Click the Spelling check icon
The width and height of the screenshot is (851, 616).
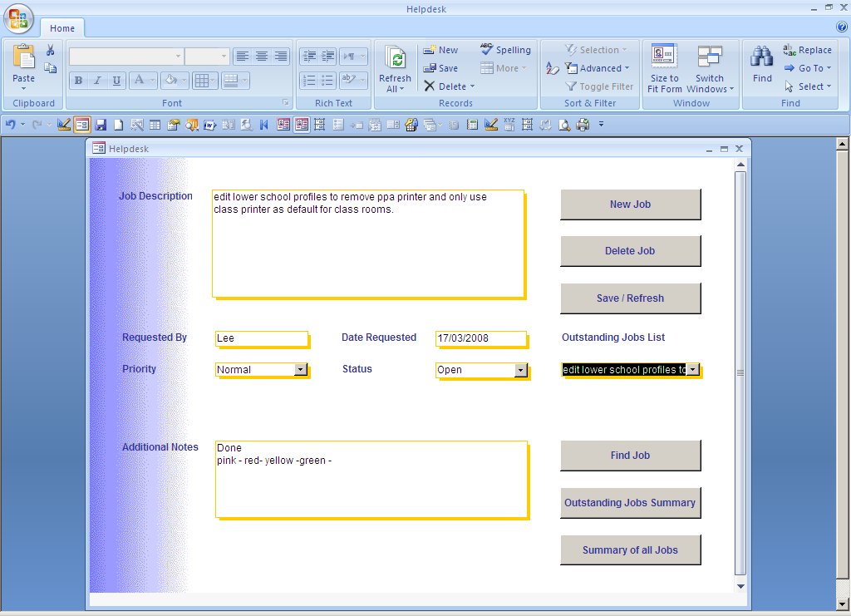(486, 49)
